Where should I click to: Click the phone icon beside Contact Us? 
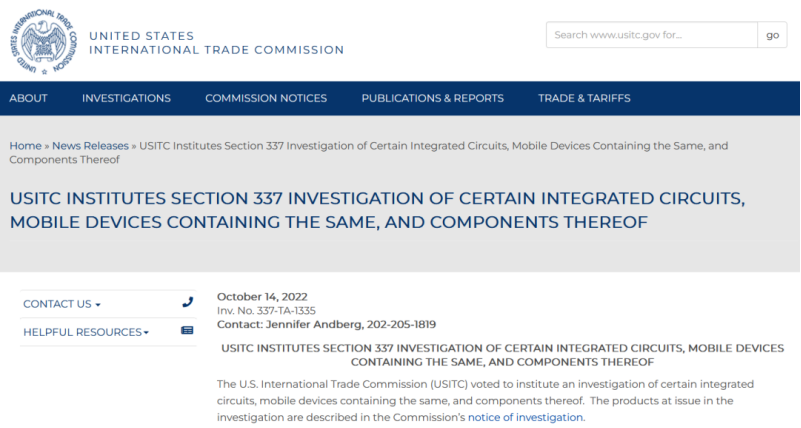point(187,303)
